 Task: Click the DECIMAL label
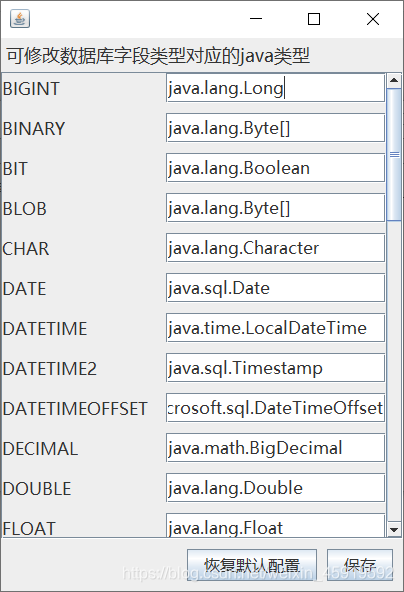coord(40,449)
